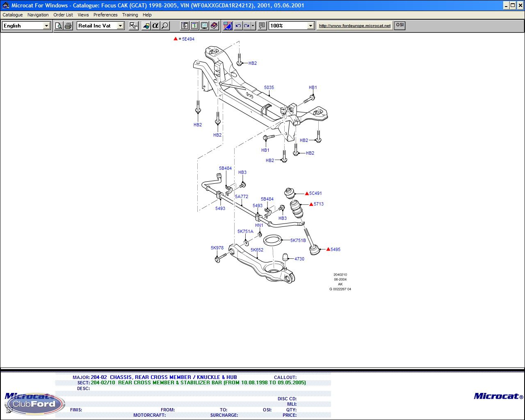Open the Order List menu
The width and height of the screenshot is (525, 420).
click(63, 15)
